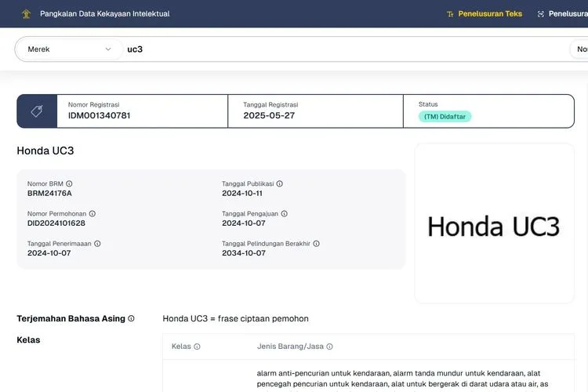The height and width of the screenshot is (392, 588).
Task: Click info icon next to Tanggal Penerimaaan
Action: [97, 244]
